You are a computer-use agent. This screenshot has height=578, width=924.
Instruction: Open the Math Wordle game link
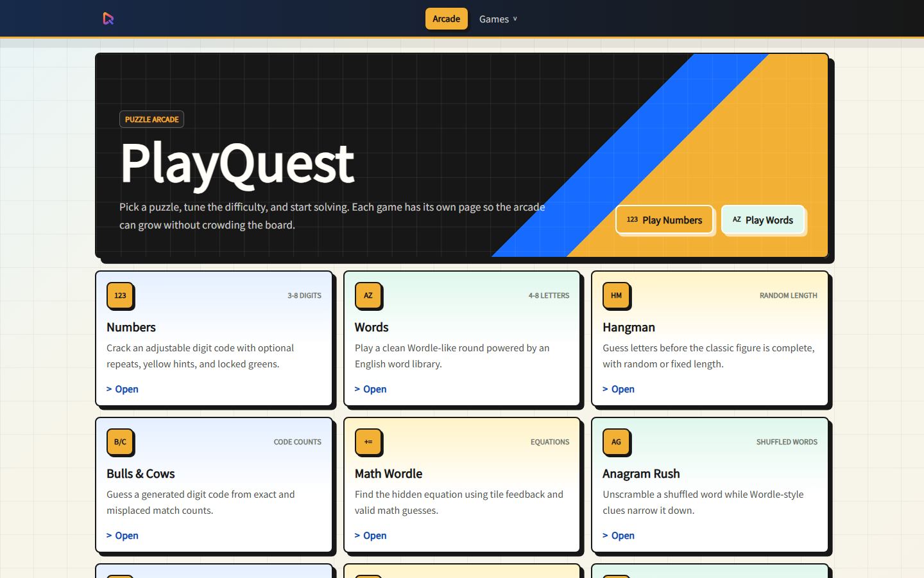371,536
